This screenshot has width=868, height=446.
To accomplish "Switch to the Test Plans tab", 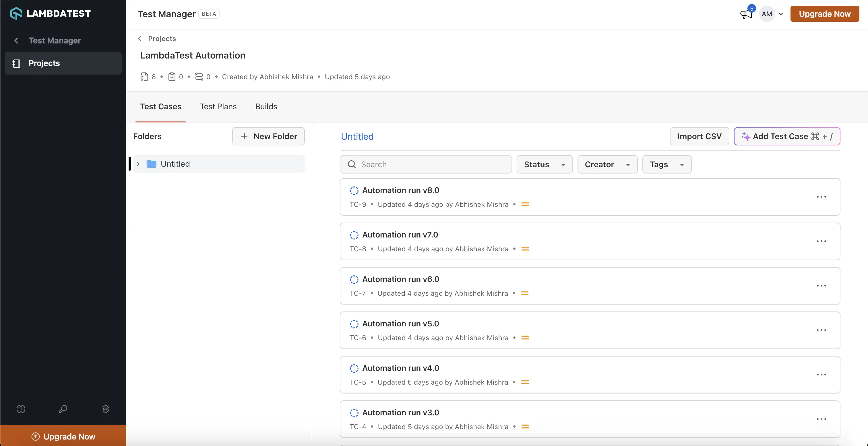I will (x=218, y=107).
